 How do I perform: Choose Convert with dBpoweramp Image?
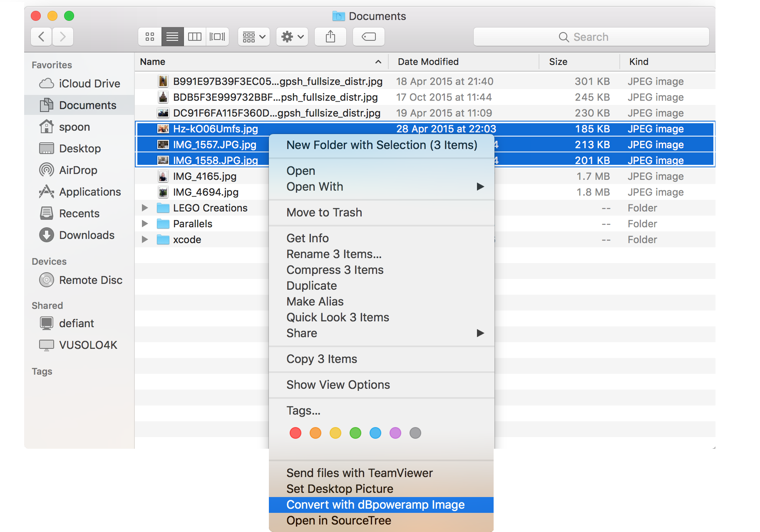tap(375, 505)
